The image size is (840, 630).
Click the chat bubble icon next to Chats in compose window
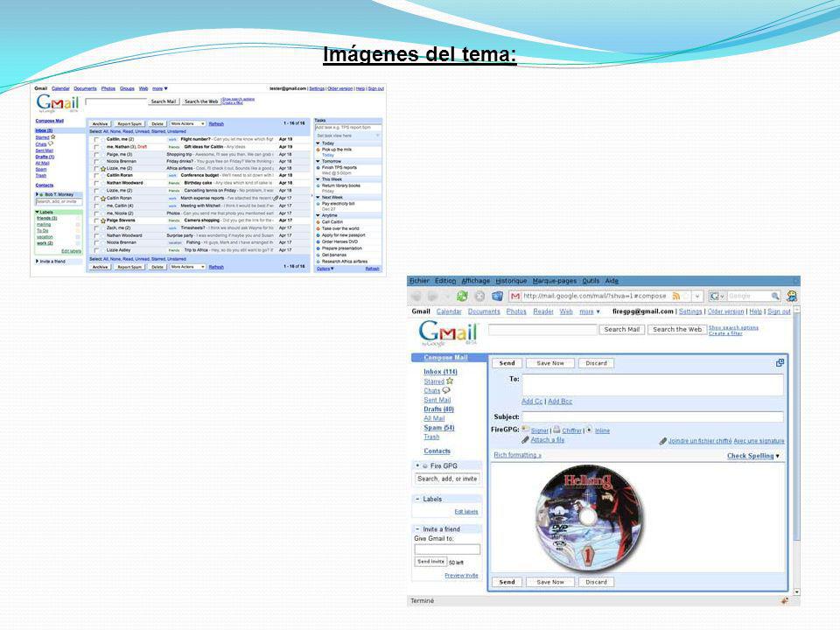[x=445, y=390]
